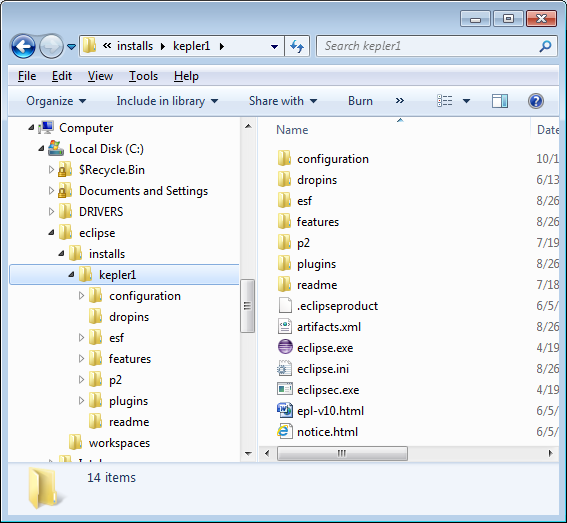Select dropins folder in navigation tree
The width and height of the screenshot is (567, 523).
[x=129, y=317]
